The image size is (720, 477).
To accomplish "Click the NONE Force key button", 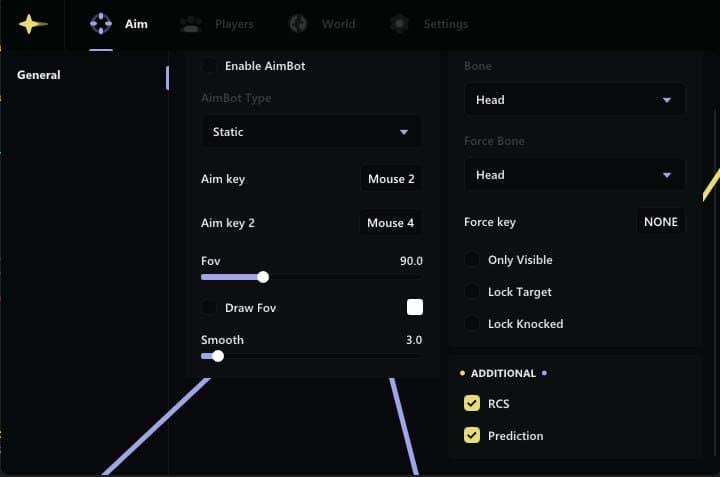I will point(660,222).
